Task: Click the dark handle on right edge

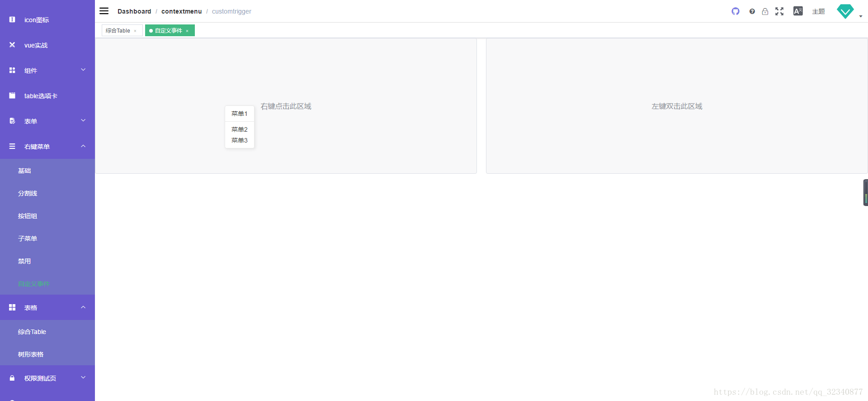Action: [866, 192]
